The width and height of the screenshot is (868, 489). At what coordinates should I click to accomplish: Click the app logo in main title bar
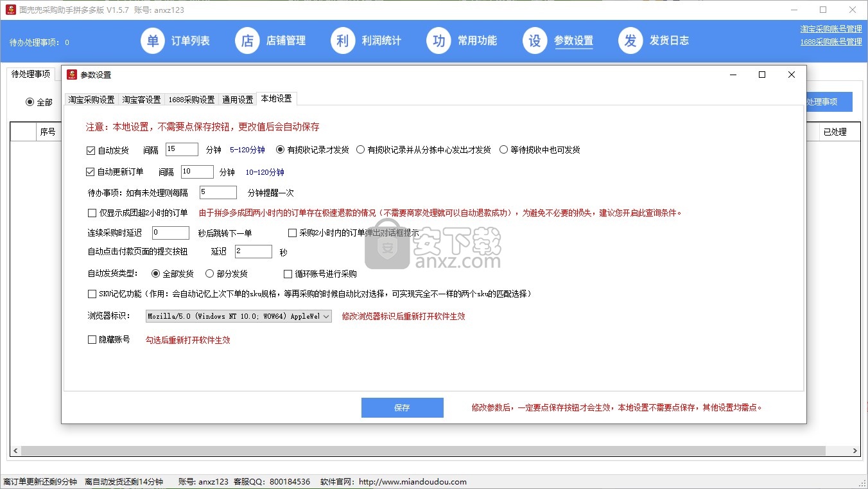click(10, 10)
